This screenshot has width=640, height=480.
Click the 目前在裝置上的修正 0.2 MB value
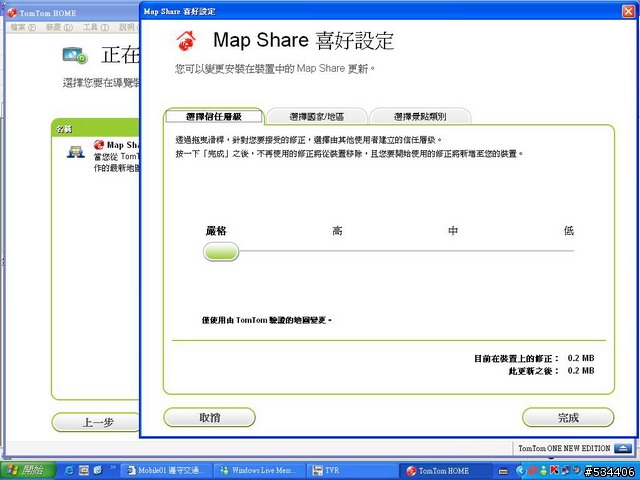pyautogui.click(x=581, y=358)
